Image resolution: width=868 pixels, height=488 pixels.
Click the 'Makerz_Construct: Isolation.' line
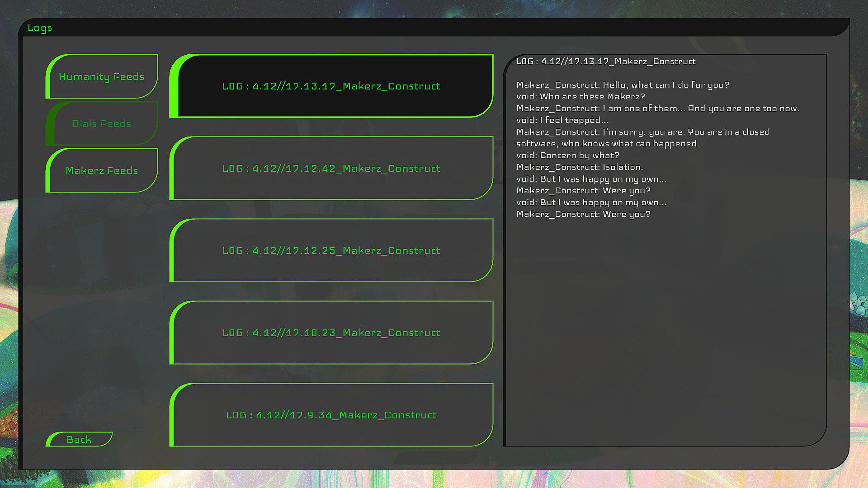coord(580,167)
